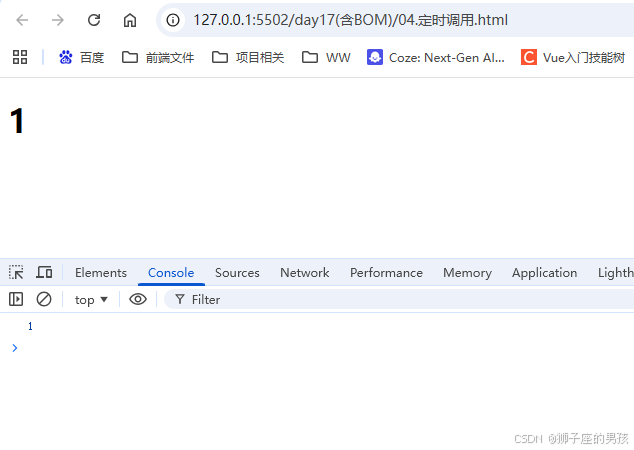Open the Vue入门技能树 bookmark

point(573,57)
